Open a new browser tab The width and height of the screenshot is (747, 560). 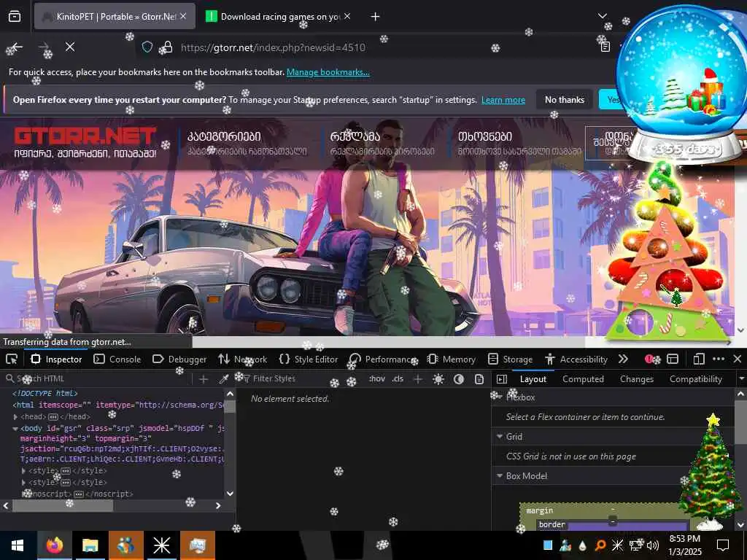pyautogui.click(x=376, y=17)
